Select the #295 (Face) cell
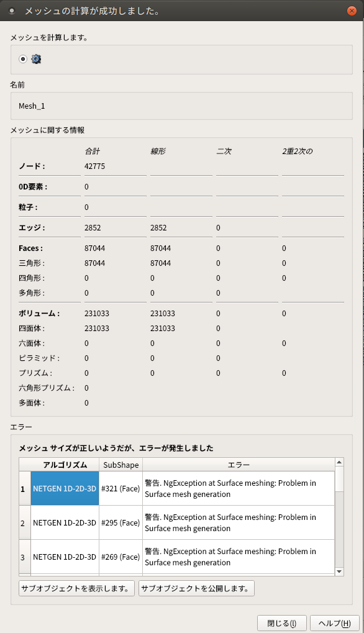364x633 pixels. click(121, 523)
